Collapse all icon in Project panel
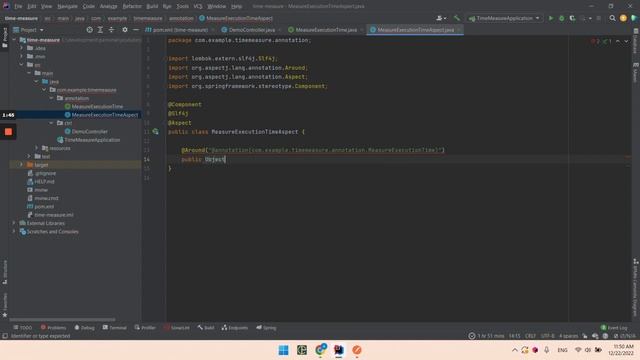640x360 pixels. [x=111, y=30]
